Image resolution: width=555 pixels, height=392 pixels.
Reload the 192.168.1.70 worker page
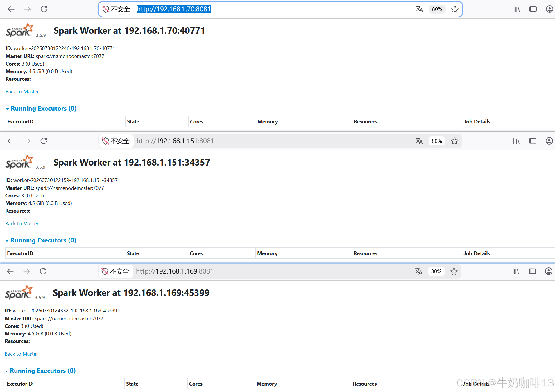(44, 9)
